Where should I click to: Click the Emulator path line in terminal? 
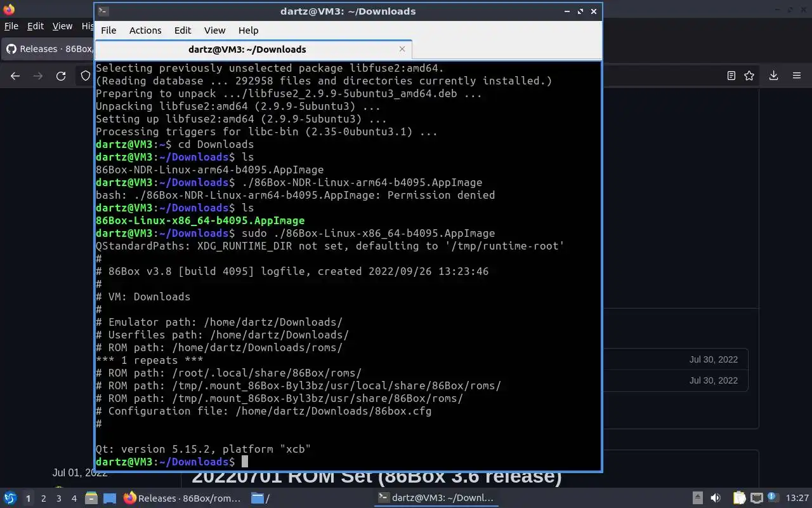pyautogui.click(x=219, y=322)
